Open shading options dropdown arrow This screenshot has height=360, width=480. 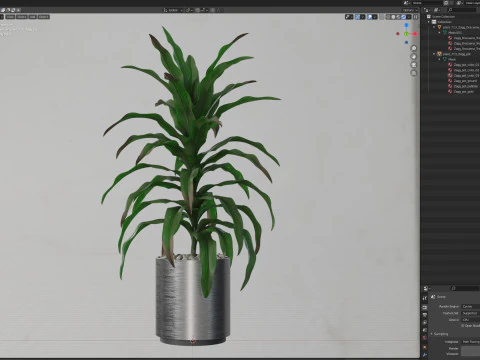click(x=409, y=17)
